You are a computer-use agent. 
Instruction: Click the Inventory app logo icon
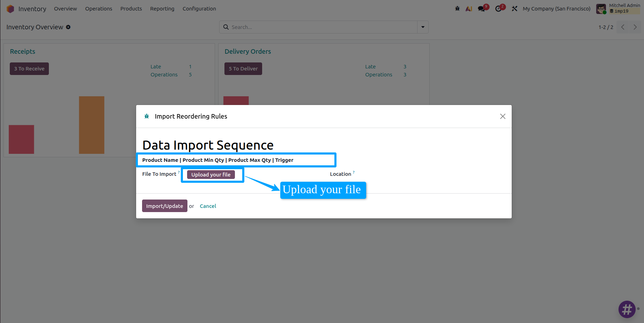tap(10, 9)
